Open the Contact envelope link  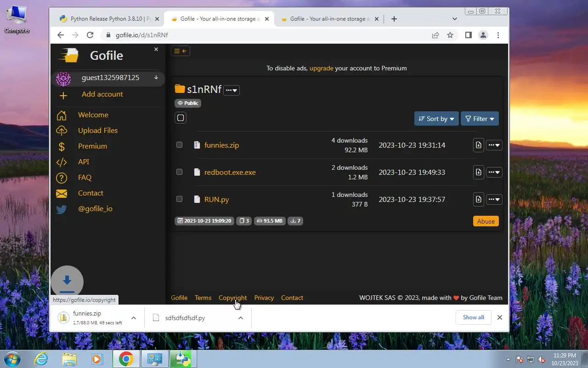click(90, 193)
